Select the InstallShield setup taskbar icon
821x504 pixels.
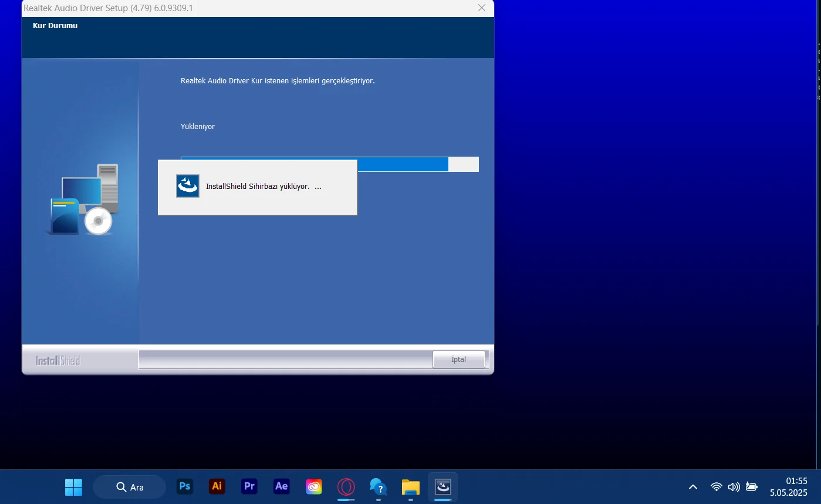pyautogui.click(x=442, y=487)
